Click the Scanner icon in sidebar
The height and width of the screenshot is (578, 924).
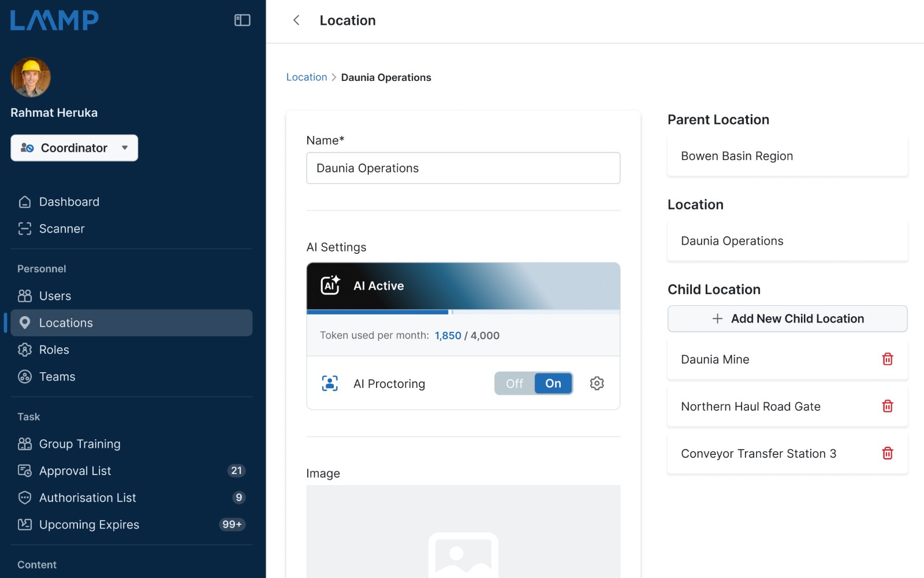click(25, 229)
